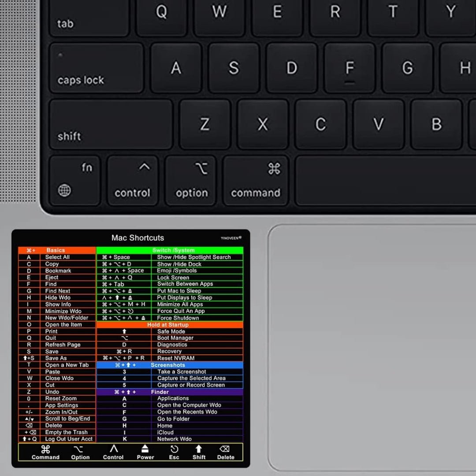Select the orange Basics header on the sticker
The image size is (476, 476).
click(x=56, y=250)
